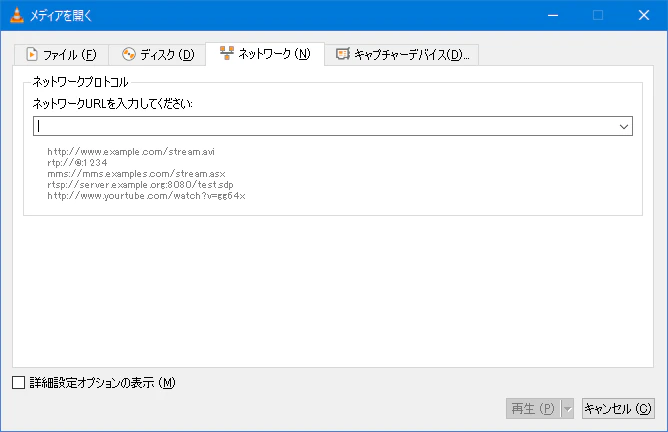Open the キャプチャーデバイス(D) tab
Viewport: 668px width, 432px height.
[402, 55]
